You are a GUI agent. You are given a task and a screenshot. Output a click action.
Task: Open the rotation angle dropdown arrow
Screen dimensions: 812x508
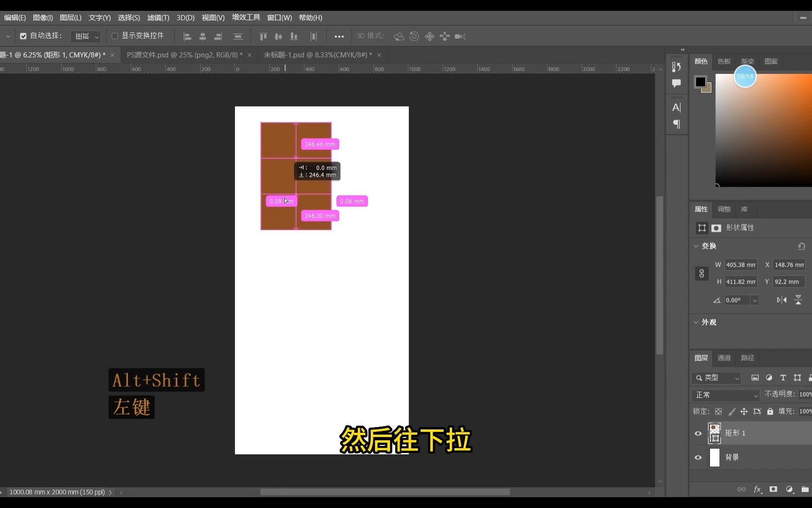pyautogui.click(x=755, y=300)
